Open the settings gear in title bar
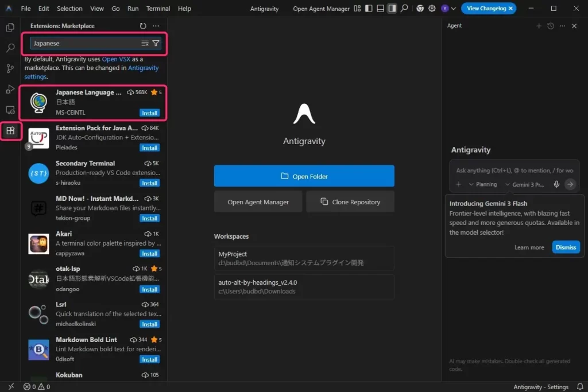This screenshot has height=392, width=588. tap(432, 8)
